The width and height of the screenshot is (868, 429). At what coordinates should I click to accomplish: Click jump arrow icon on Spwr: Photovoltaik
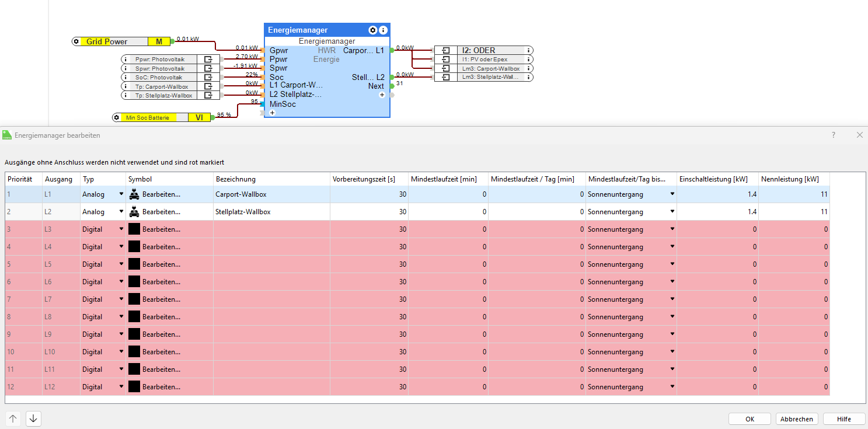click(208, 68)
